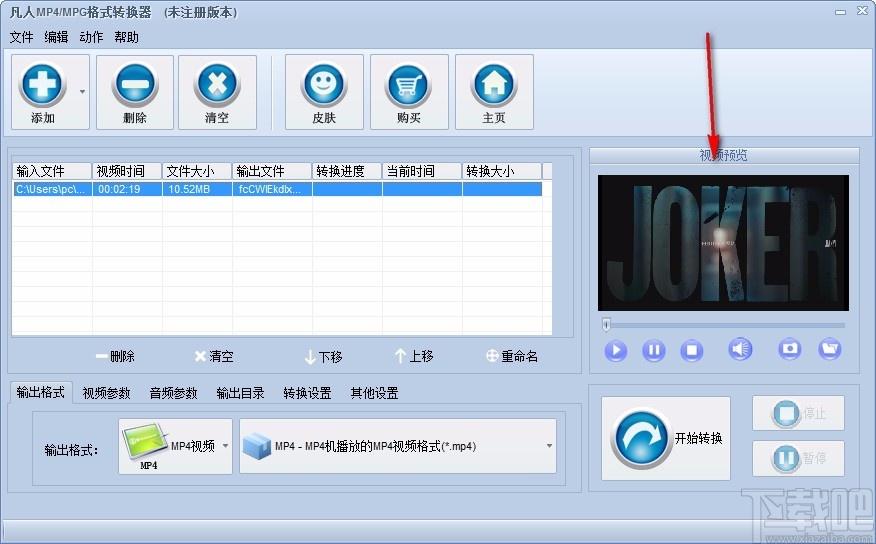Image resolution: width=876 pixels, height=544 pixels.
Task: Click the 视频预览 panel header
Action: (x=724, y=155)
